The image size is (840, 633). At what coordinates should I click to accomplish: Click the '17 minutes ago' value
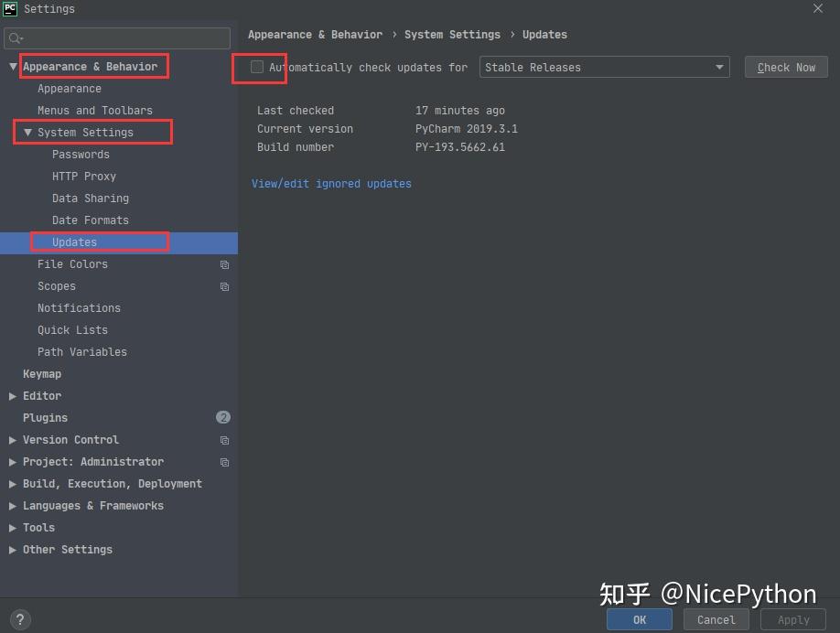pyautogui.click(x=459, y=111)
